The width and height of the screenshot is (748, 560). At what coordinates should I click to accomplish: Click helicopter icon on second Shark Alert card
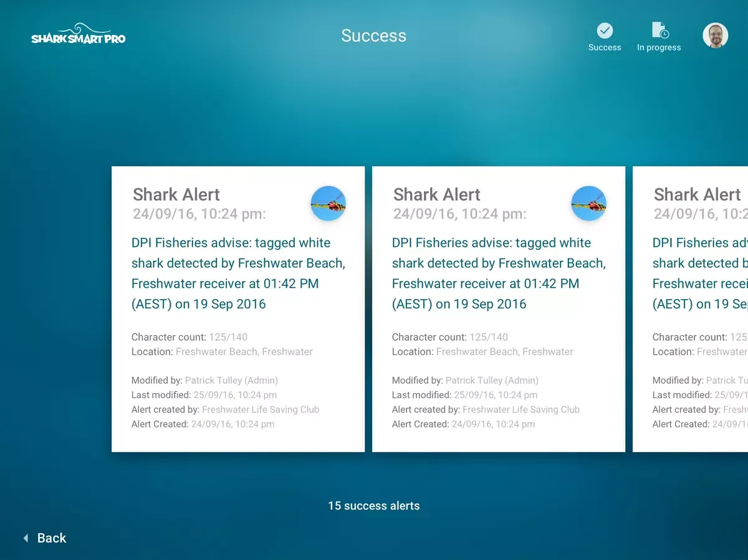(x=589, y=203)
